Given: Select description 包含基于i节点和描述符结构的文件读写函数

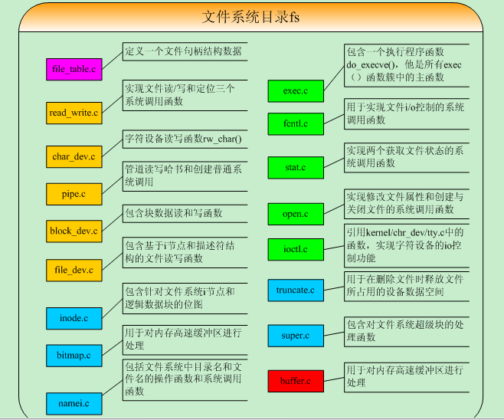Looking at the screenshot, I should (x=180, y=252).
